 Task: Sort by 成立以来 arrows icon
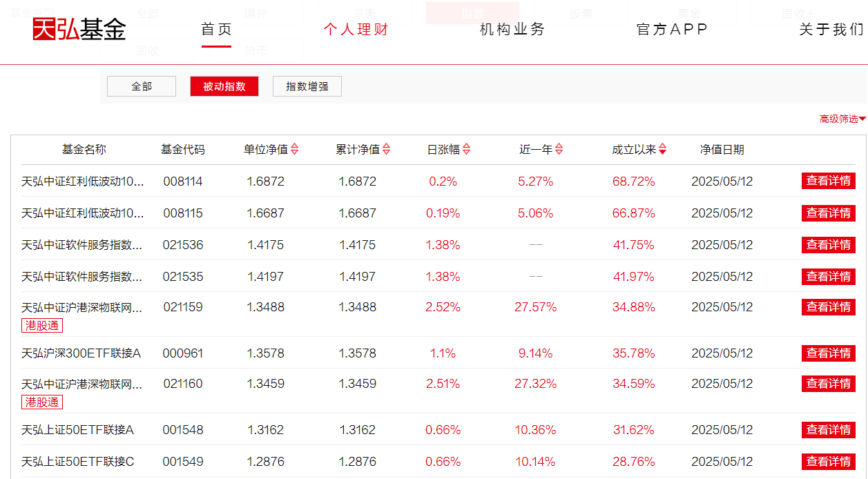click(x=663, y=149)
